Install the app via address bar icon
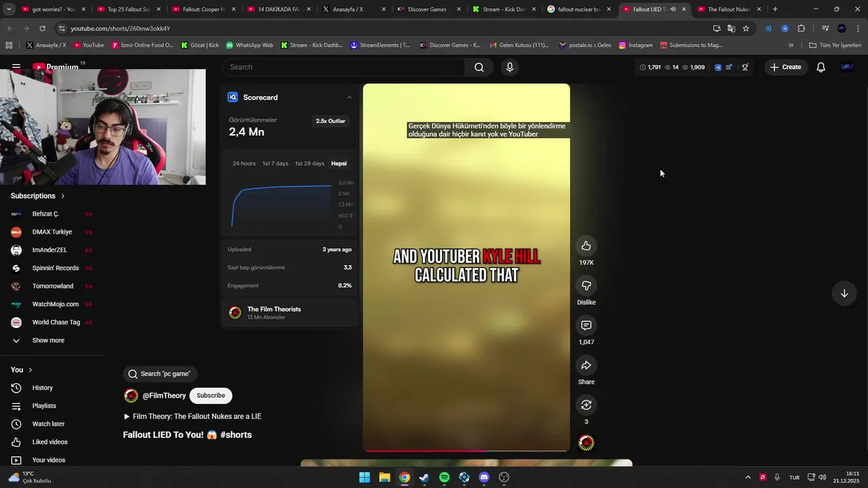The image size is (868, 488). click(x=717, y=28)
